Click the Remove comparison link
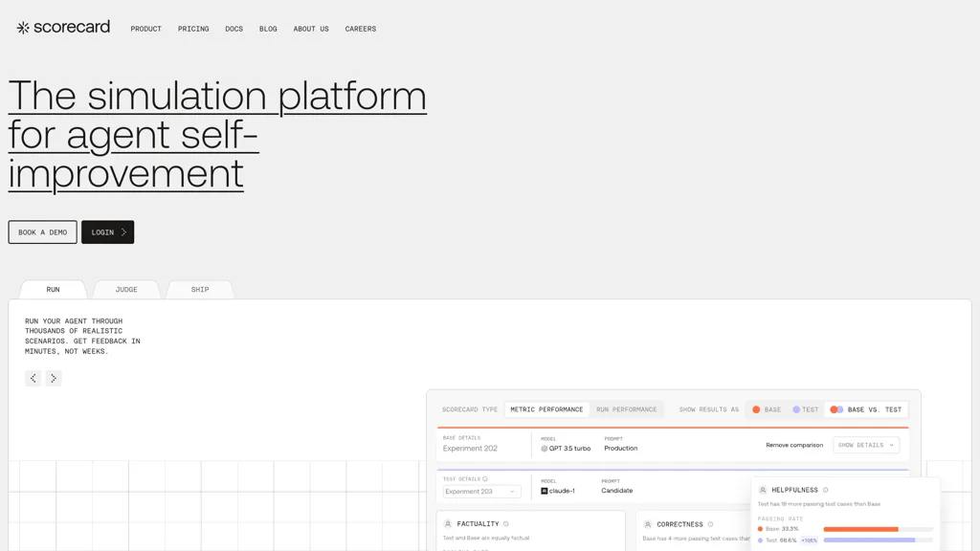 pyautogui.click(x=794, y=445)
